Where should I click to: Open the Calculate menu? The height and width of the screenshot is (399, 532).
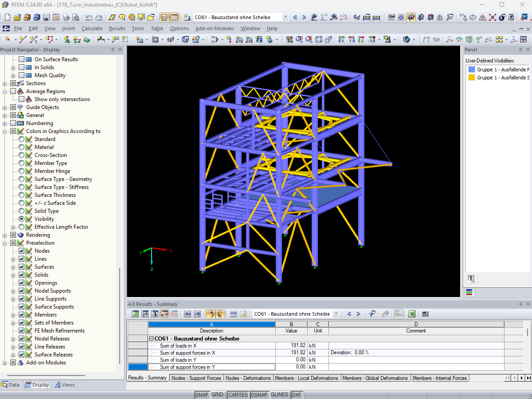click(x=92, y=28)
